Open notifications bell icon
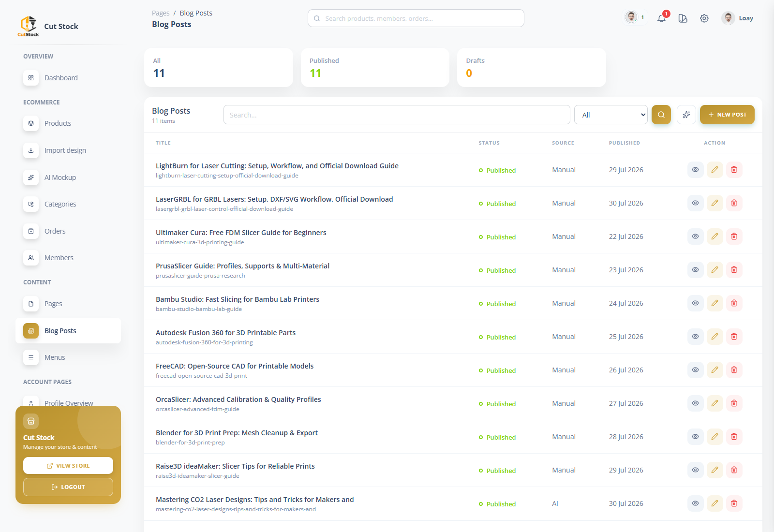This screenshot has width=774, height=532. 661,18
